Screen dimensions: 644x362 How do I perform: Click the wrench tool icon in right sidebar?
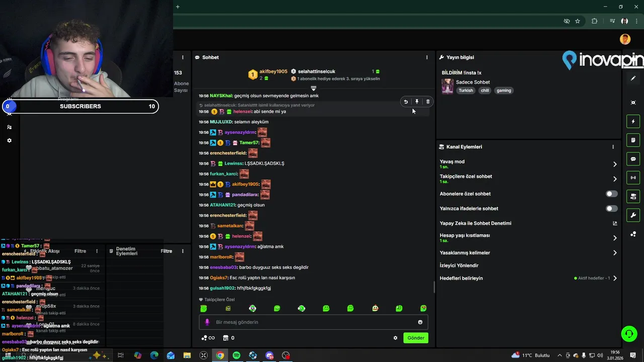633,215
